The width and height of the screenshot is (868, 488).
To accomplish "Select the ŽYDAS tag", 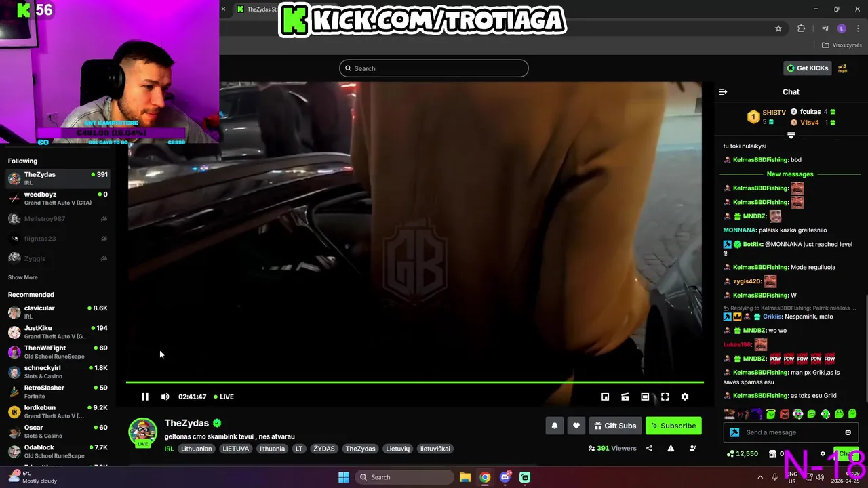I will click(x=324, y=449).
